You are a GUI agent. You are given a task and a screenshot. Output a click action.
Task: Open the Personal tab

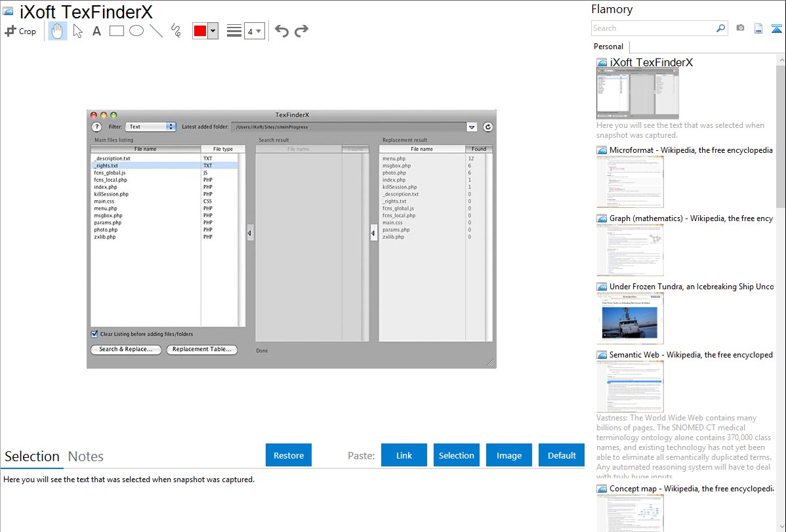[608, 47]
